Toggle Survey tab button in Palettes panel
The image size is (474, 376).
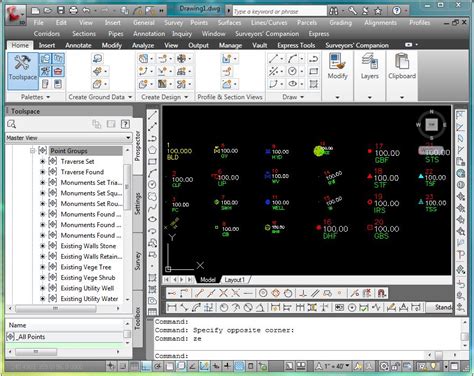[x=45, y=71]
